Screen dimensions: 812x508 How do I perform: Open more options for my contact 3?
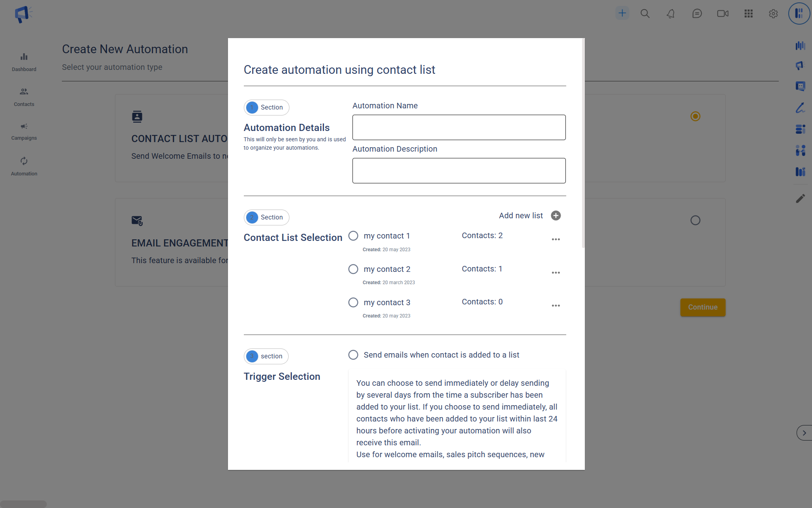[556, 306]
